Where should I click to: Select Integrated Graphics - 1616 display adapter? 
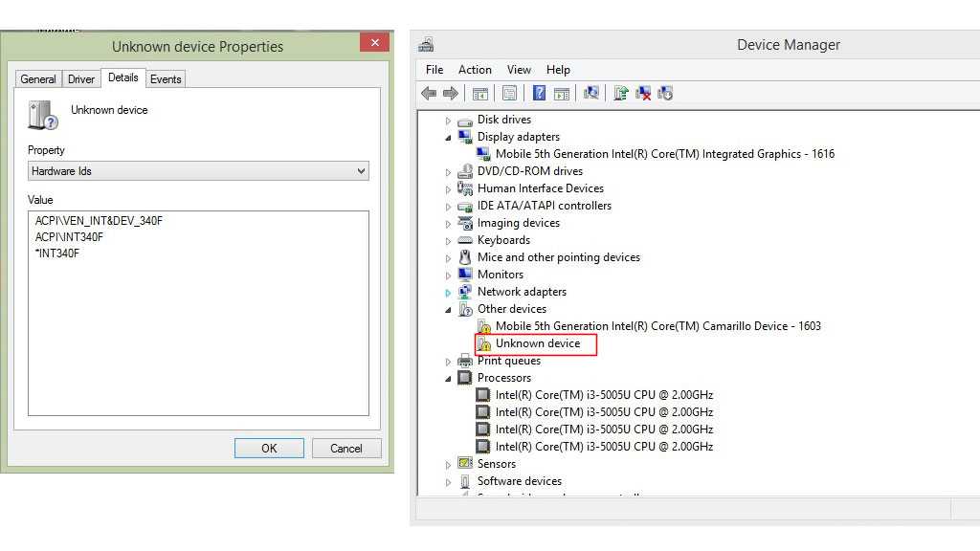pos(664,154)
